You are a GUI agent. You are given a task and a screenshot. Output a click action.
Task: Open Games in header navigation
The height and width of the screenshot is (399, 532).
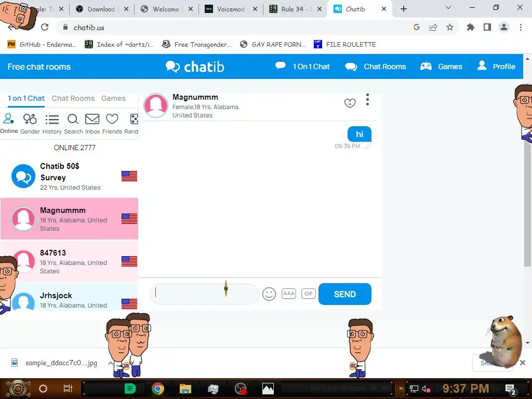tap(441, 66)
